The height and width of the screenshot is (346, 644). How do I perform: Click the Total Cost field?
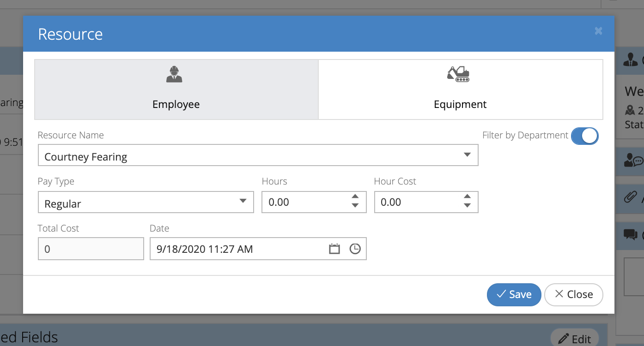pos(91,249)
